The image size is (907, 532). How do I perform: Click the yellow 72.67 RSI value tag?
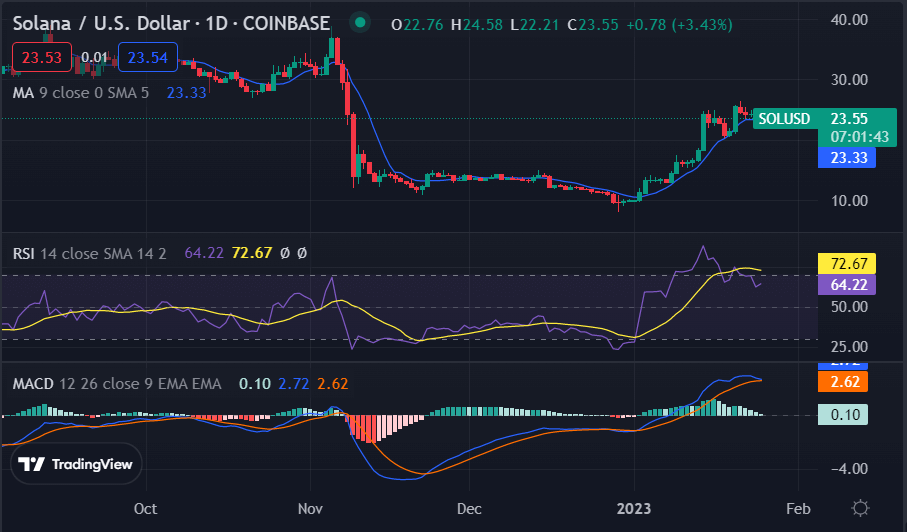coord(847,264)
